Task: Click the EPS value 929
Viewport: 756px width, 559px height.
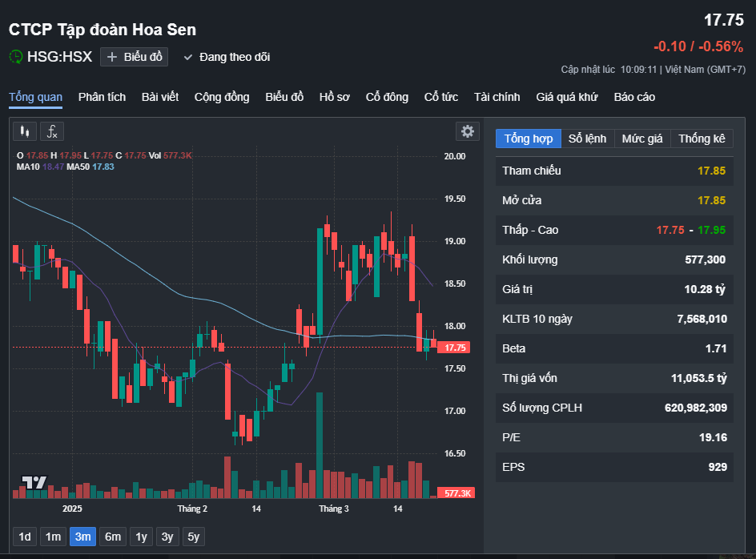Action: click(718, 468)
